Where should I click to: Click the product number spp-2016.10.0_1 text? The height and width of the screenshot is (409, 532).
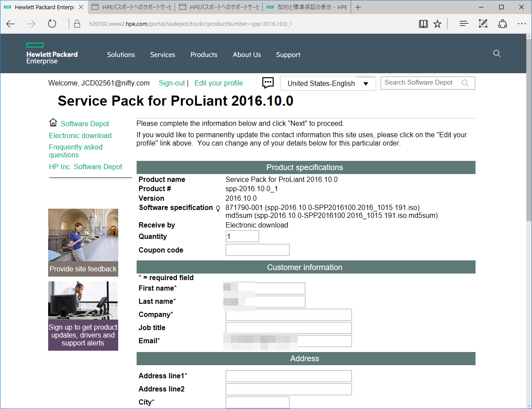click(252, 189)
